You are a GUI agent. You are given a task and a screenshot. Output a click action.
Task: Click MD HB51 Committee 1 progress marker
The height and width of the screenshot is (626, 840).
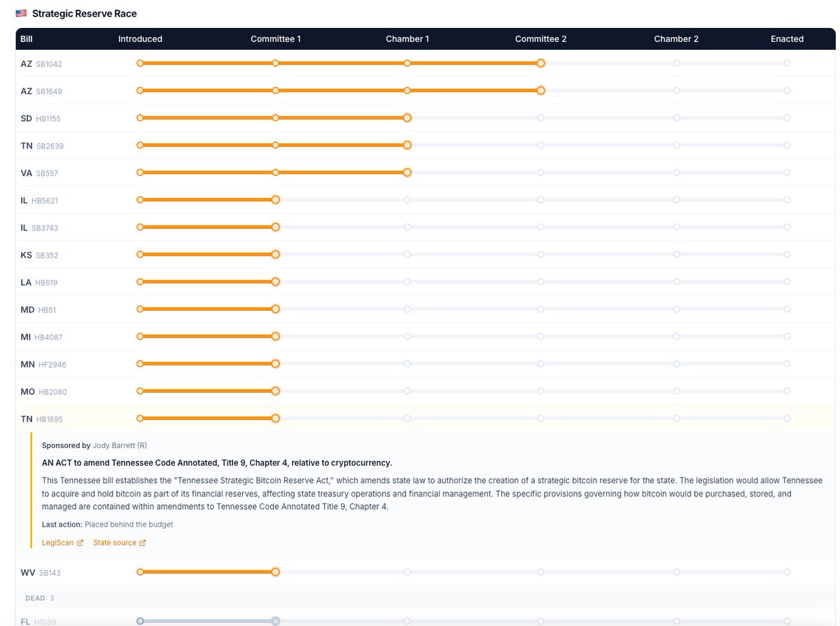(276, 309)
